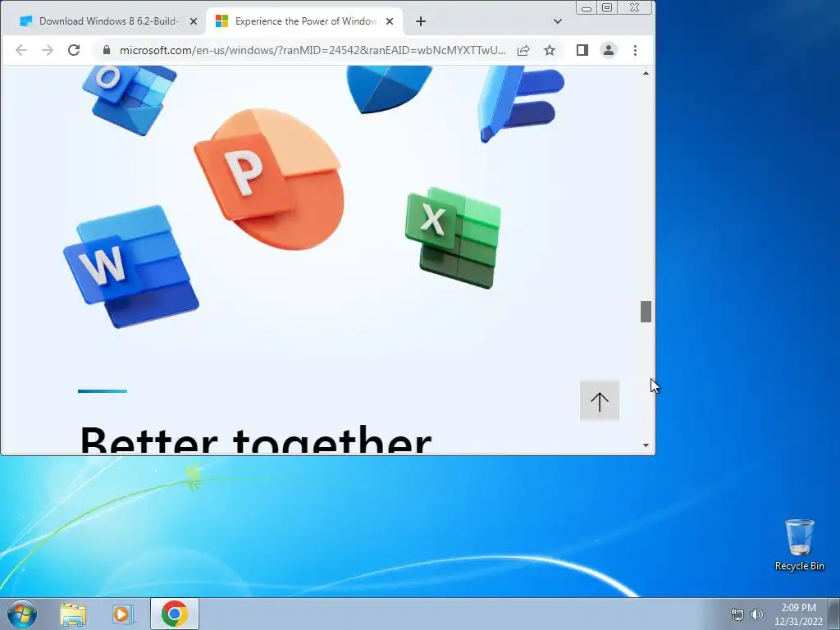840x630 pixels.
Task: Minimize the Chrome window
Action: tap(587, 7)
